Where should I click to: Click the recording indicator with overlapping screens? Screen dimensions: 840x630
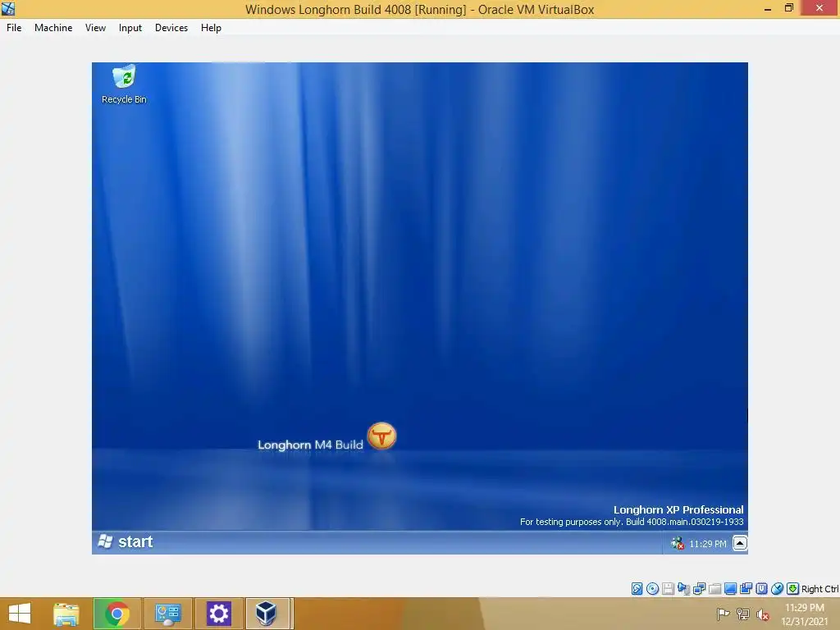[x=746, y=589]
